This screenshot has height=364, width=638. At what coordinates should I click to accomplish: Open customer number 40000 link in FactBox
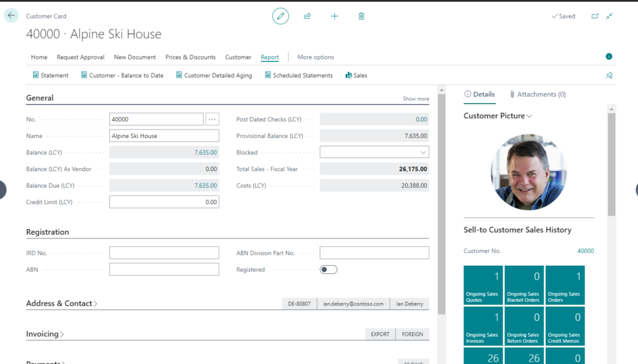point(586,251)
